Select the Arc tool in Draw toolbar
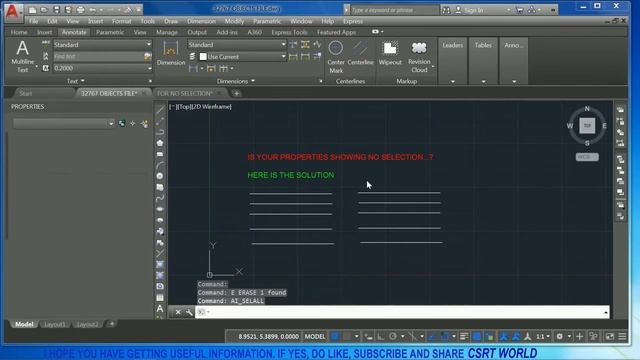The height and width of the screenshot is (360, 640). point(160,165)
